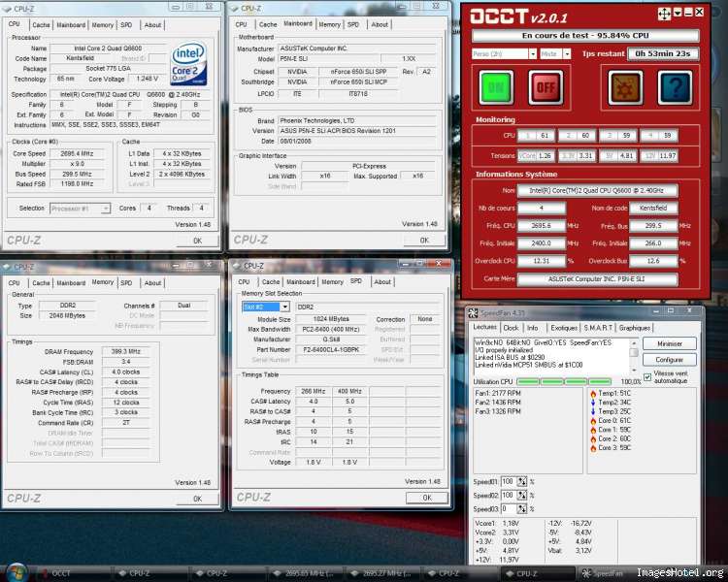Click the Model value P5N-E SLI in CPU-Z
Screen dimensions: 728x582
click(x=328, y=59)
